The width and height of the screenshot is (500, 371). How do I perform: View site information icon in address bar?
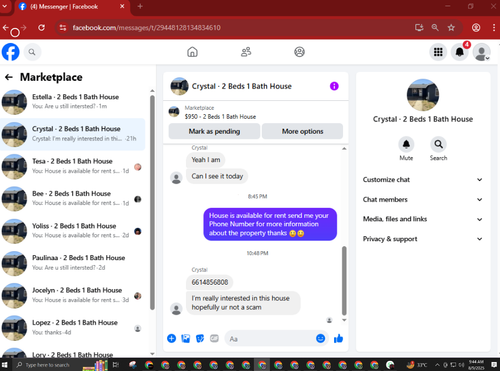[x=63, y=28]
